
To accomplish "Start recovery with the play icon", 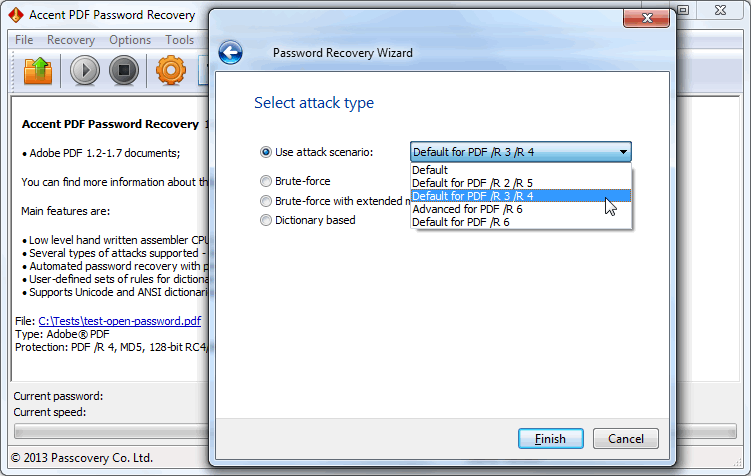I will point(85,70).
